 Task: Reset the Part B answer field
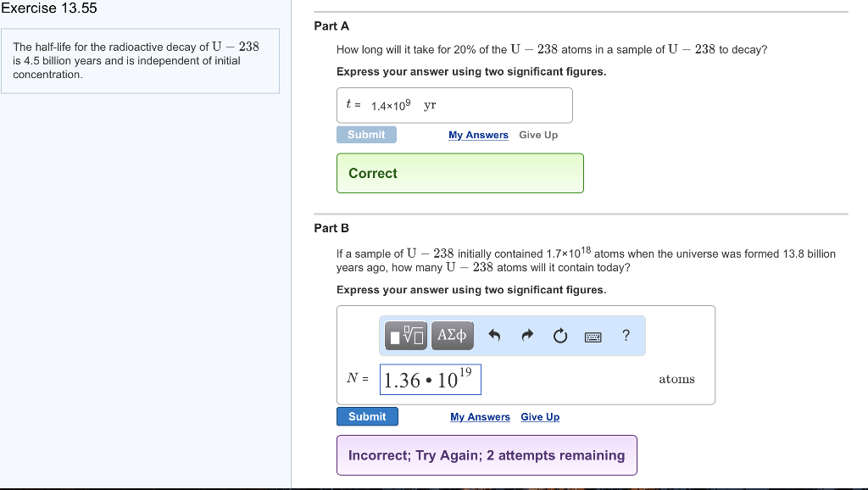click(559, 335)
